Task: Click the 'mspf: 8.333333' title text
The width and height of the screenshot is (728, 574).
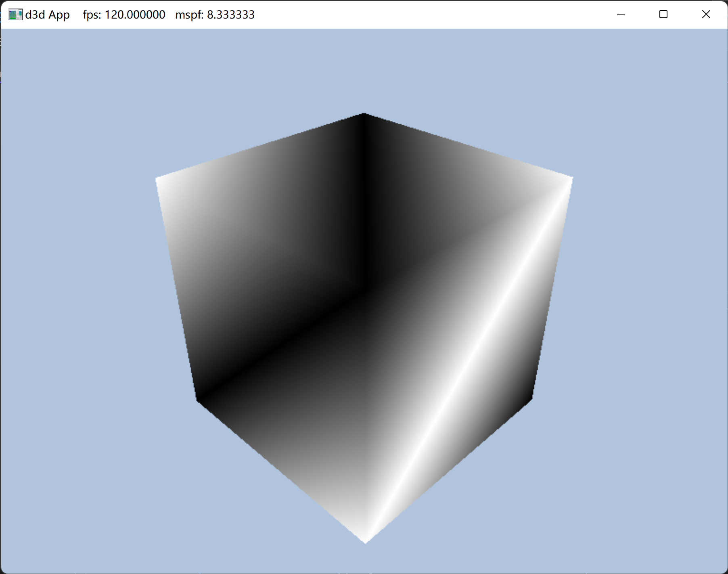Action: (x=215, y=15)
